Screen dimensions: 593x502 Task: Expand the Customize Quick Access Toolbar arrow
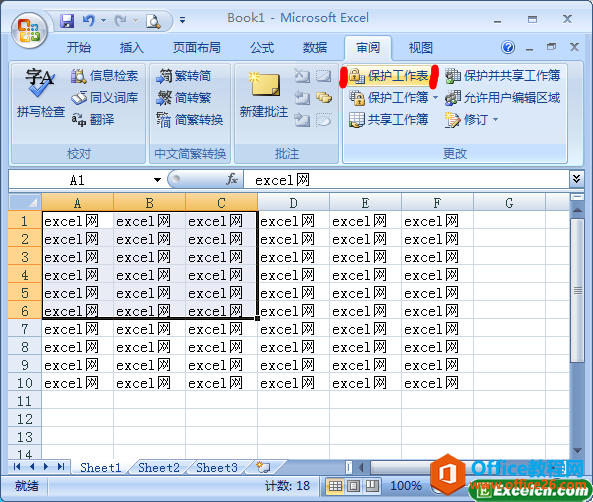[182, 20]
